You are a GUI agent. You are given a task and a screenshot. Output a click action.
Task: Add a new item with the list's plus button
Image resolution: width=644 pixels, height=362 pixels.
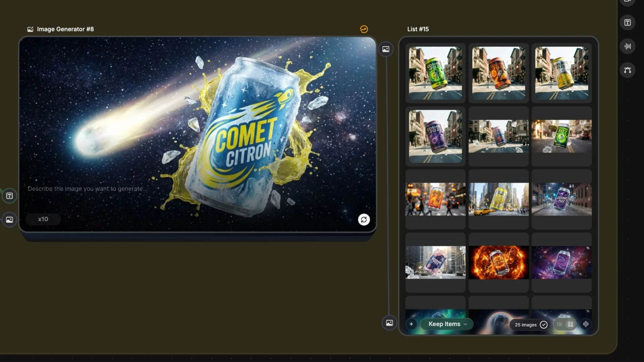411,324
